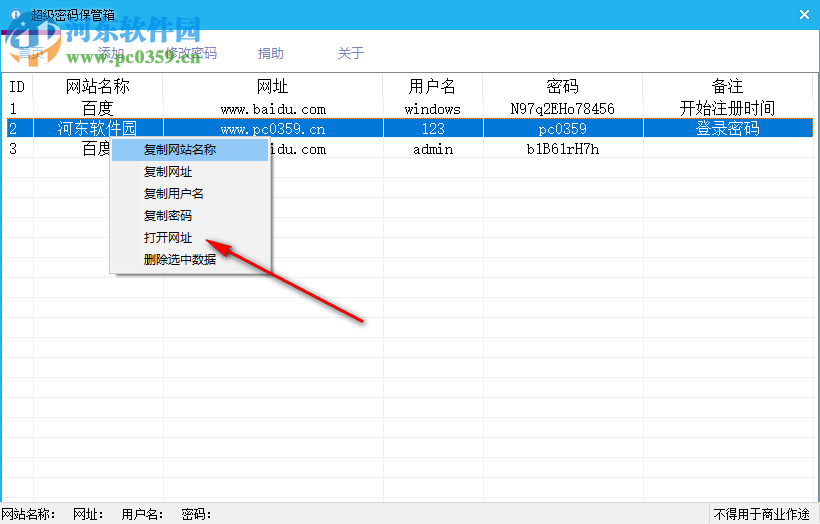Select the 河东软件园 name cell
This screenshot has height=524, width=820.
click(98, 129)
